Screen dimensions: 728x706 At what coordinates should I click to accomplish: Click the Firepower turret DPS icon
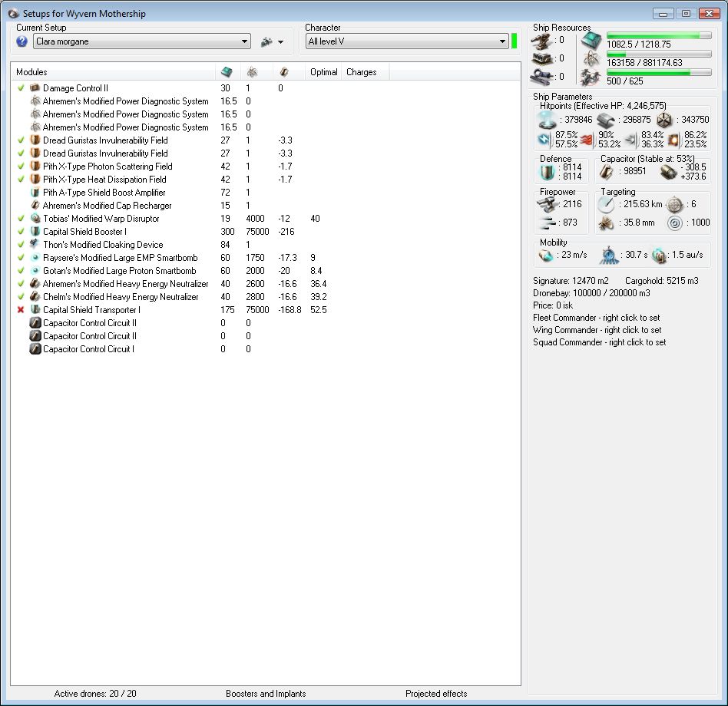click(547, 204)
